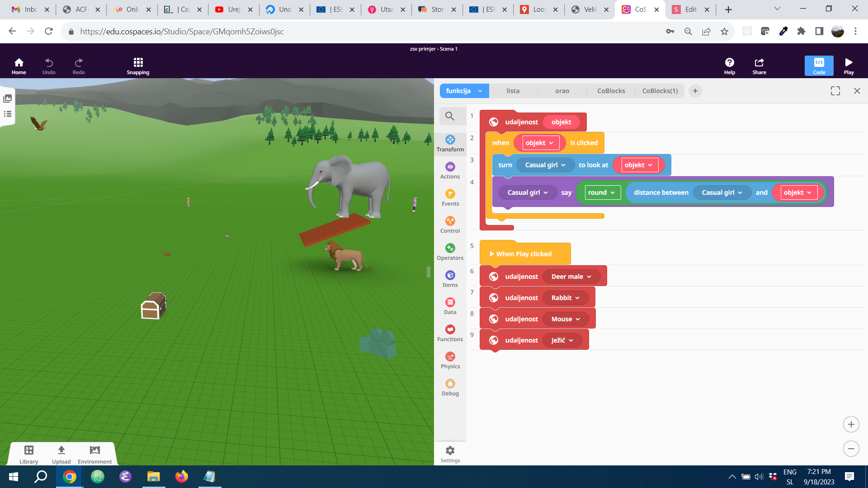Zoom in the code workspace

click(x=851, y=424)
